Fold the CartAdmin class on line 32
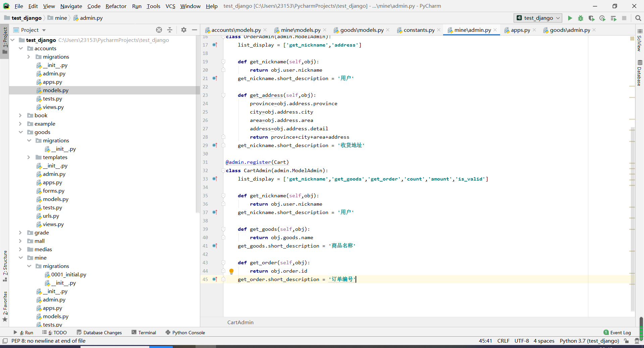 click(x=223, y=170)
